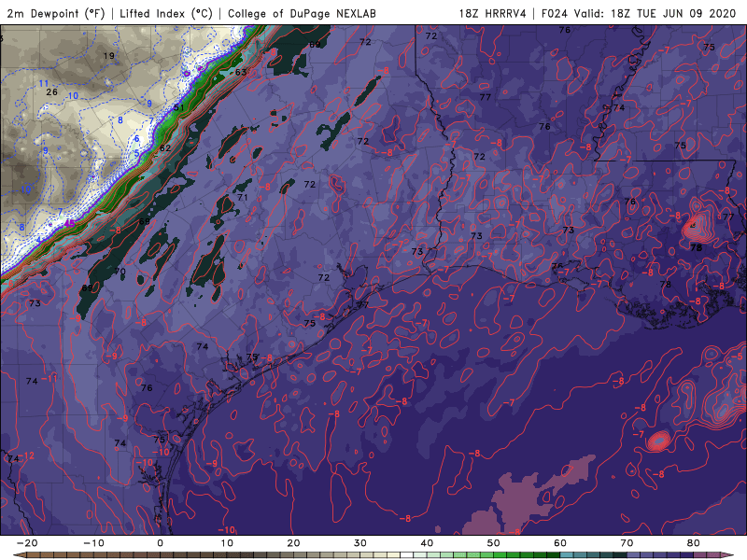Click the dewpoint value 26 on the map
This screenshot has width=747, height=560.
coord(52,91)
